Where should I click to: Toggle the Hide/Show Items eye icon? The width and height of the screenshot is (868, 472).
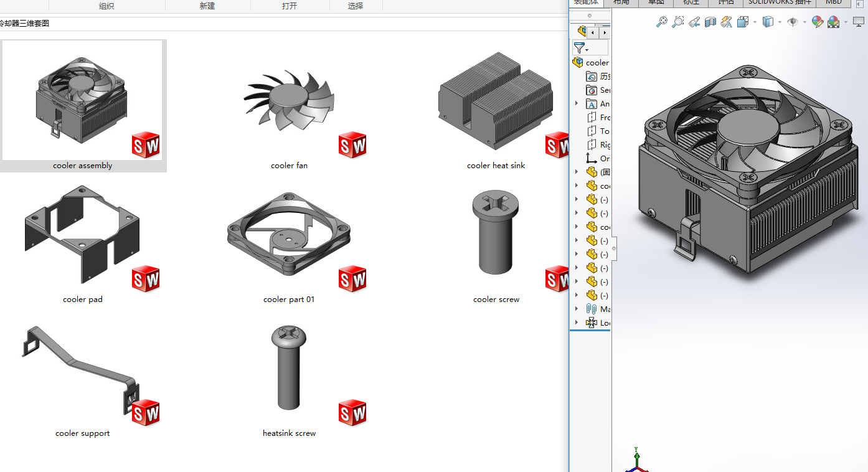click(793, 22)
